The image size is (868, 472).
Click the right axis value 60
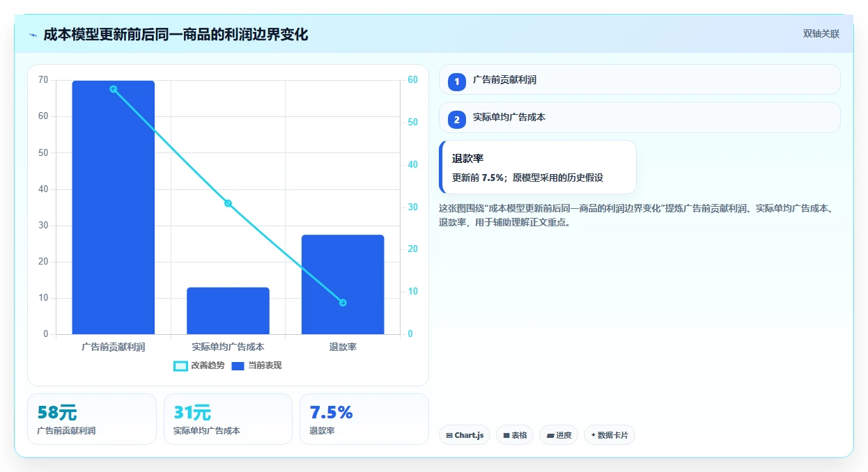coord(412,80)
